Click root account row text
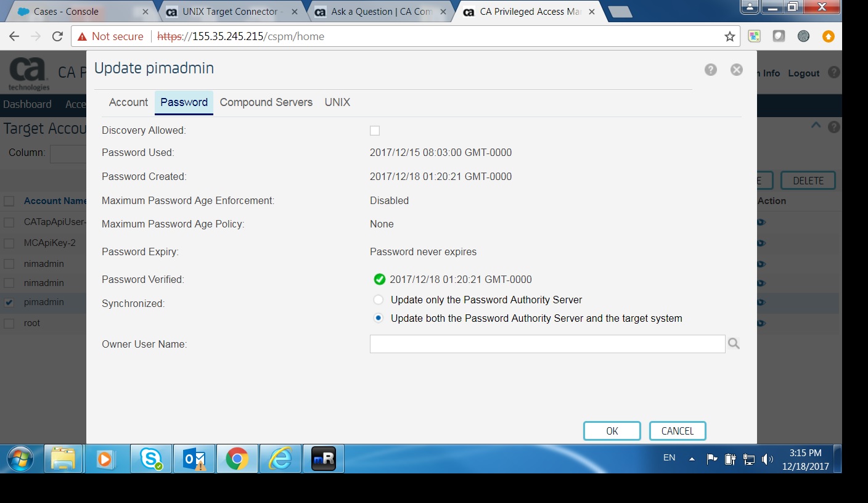This screenshot has height=503, width=868. [32, 323]
